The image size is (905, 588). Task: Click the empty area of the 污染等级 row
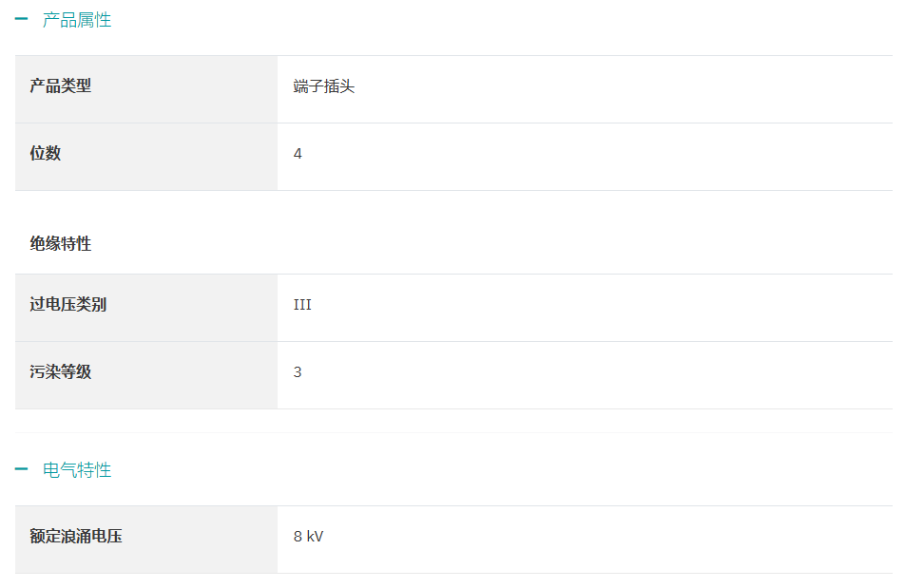click(597, 375)
